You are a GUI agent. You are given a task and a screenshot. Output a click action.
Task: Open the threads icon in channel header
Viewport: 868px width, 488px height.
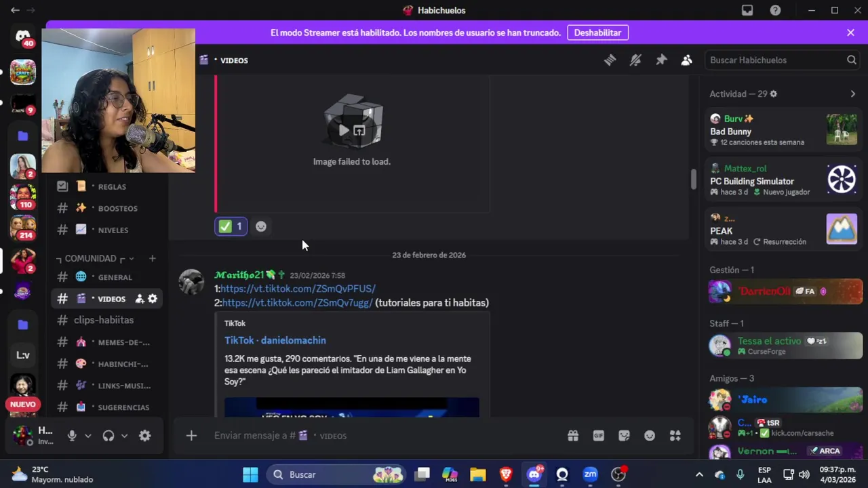(x=610, y=60)
